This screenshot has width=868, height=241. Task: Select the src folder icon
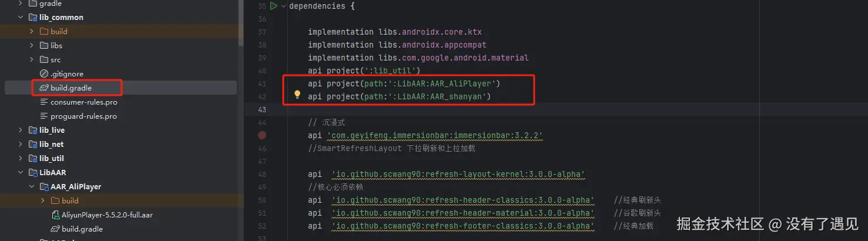[44, 59]
